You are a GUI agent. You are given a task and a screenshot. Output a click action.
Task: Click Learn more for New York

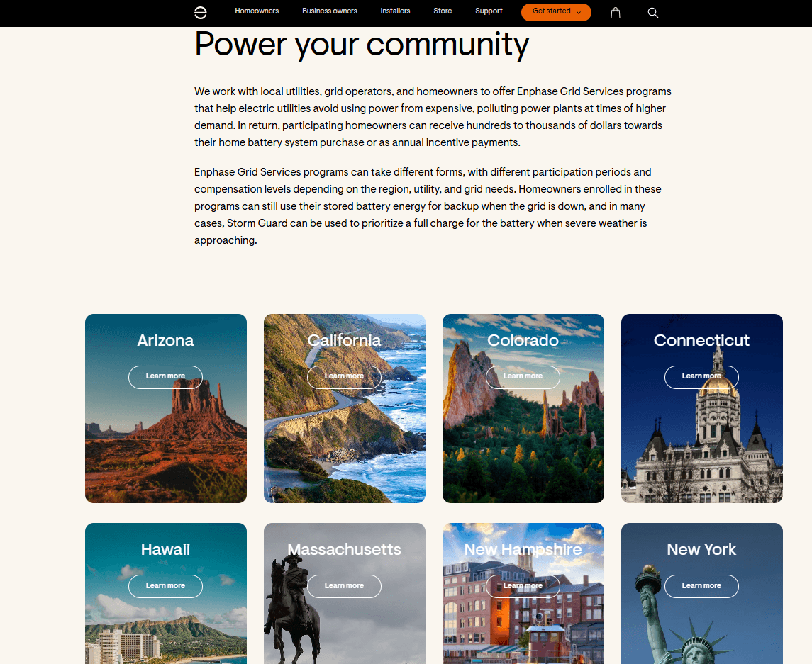701,586
